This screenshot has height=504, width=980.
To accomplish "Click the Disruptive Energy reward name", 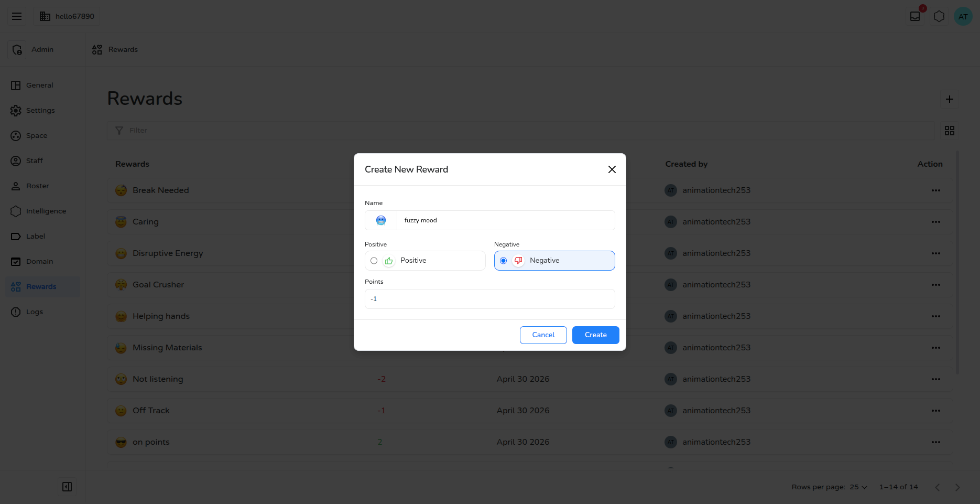I will pos(168,253).
